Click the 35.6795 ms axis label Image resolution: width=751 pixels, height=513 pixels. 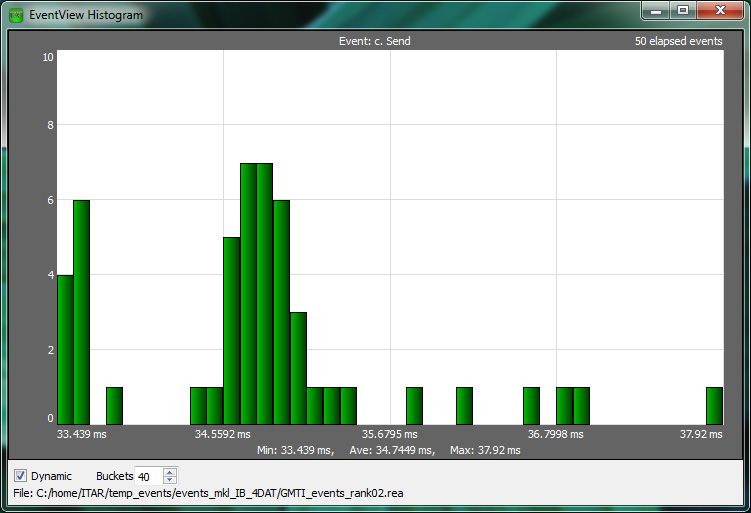[389, 434]
